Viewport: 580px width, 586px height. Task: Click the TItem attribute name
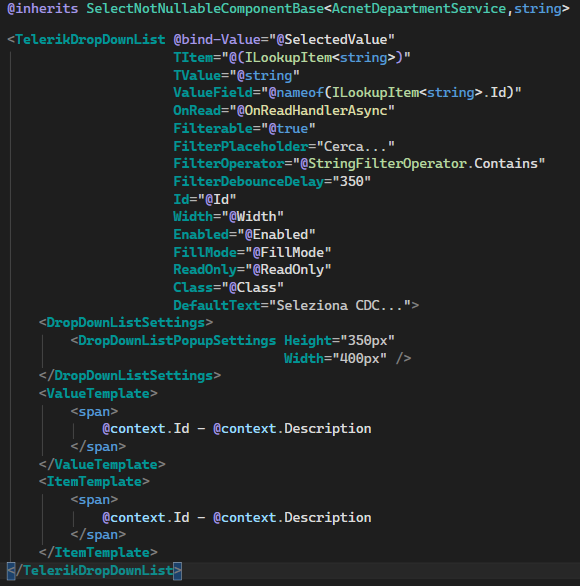click(193, 58)
